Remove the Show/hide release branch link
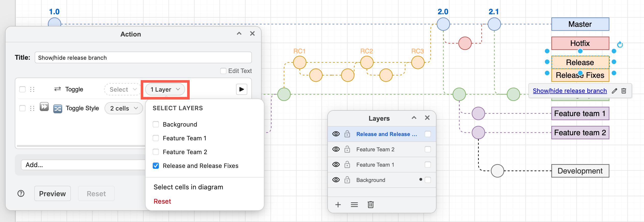The width and height of the screenshot is (644, 222). [624, 91]
